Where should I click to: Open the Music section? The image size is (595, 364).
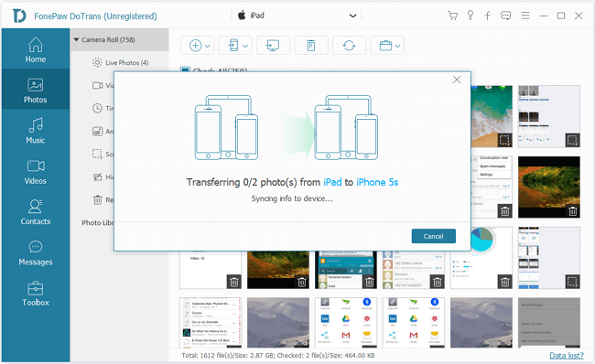[x=36, y=130]
